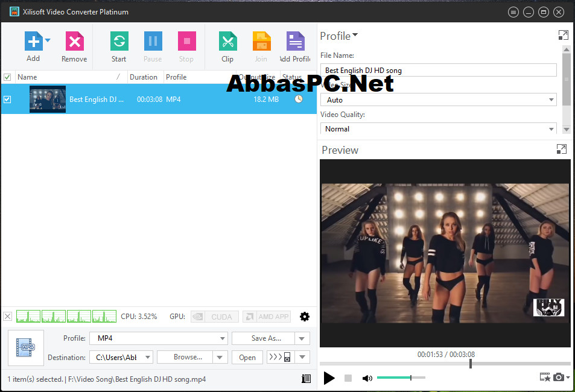Open the MP4 Profile dropdown at bottom
The height and width of the screenshot is (392, 575).
pos(159,338)
